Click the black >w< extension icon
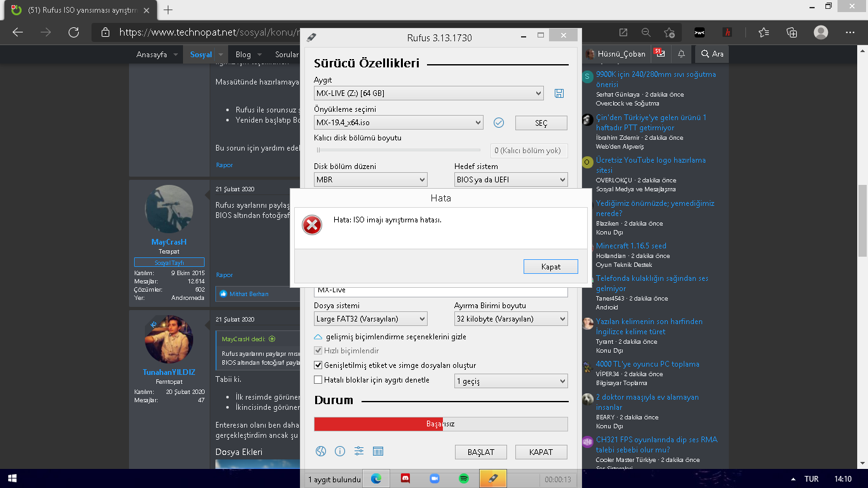The height and width of the screenshot is (488, 868). click(x=699, y=32)
